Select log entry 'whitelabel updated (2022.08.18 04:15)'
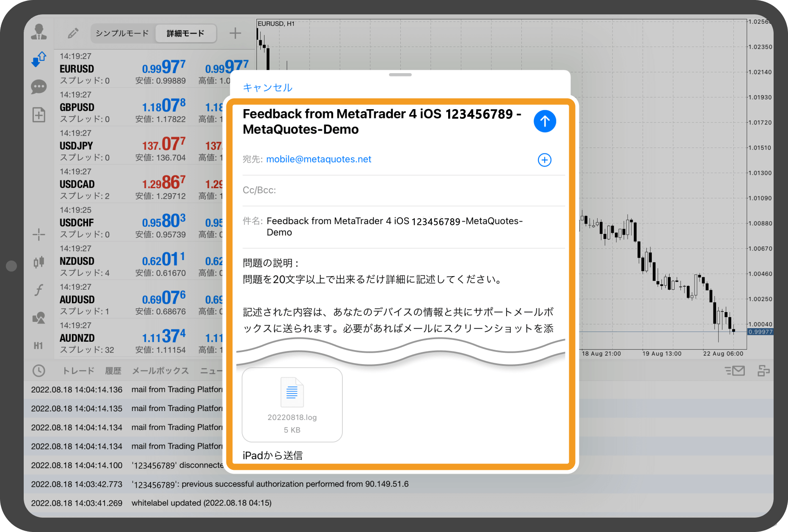 coord(399,503)
